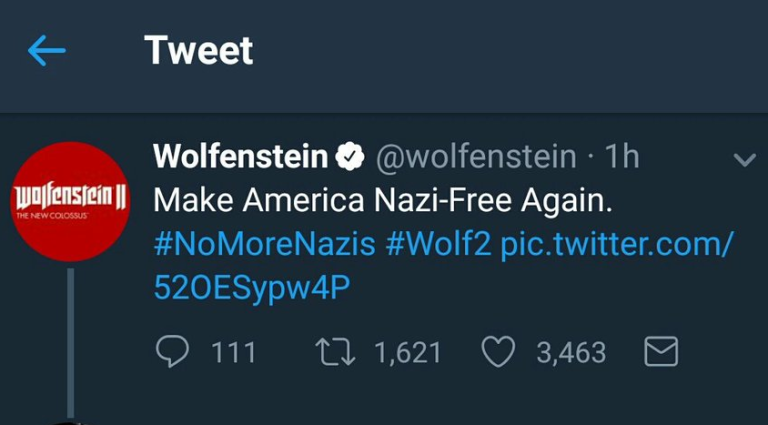Click the 1,621 retweets count
Image resolution: width=768 pixels, height=425 pixels.
pyautogui.click(x=407, y=352)
